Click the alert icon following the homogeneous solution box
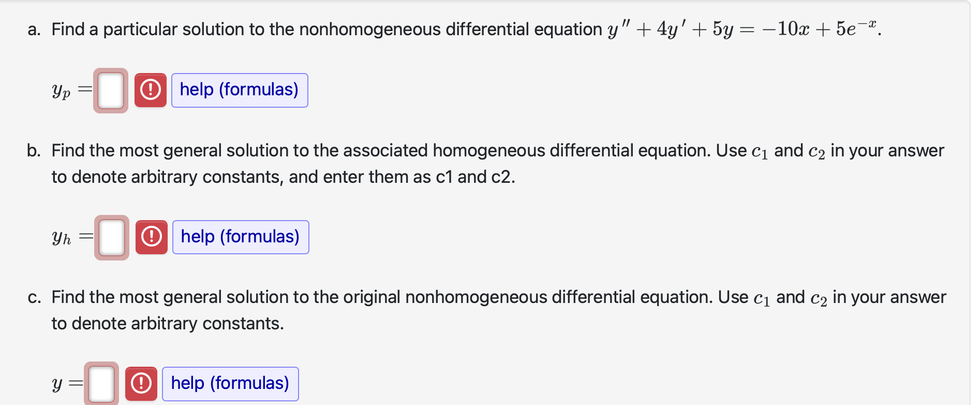The width and height of the screenshot is (980, 405). [x=151, y=237]
